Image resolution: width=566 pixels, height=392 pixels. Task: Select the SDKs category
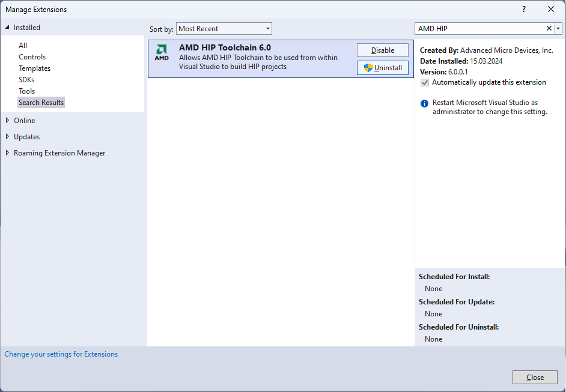pos(26,80)
